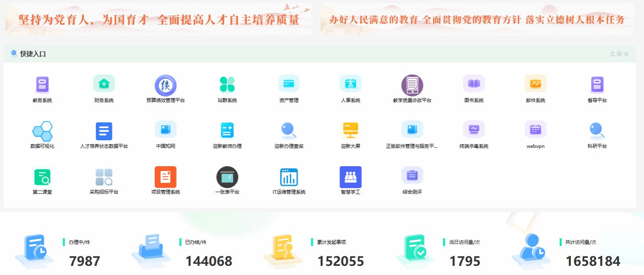Click the left red slogan banner
This screenshot has width=644, height=275.
coord(159,20)
